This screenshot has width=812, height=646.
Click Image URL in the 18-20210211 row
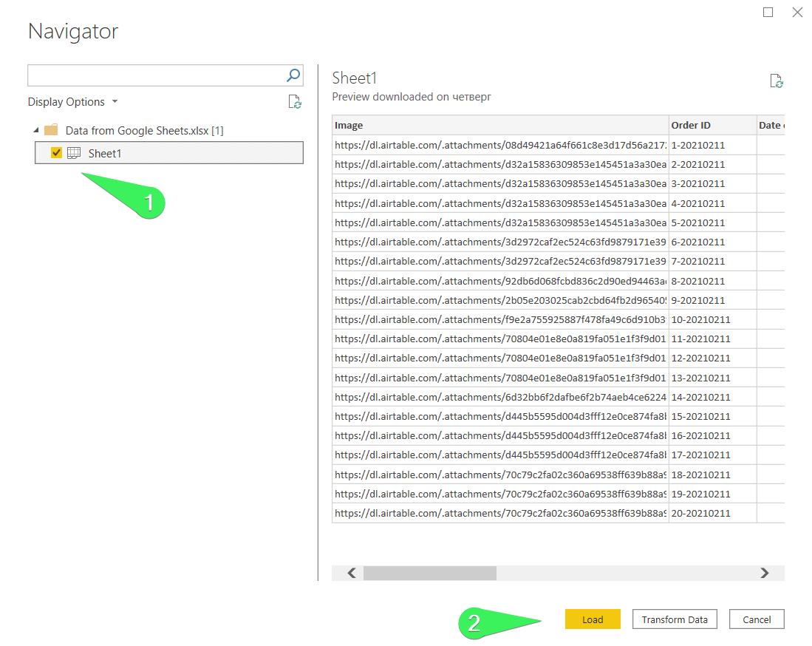(500, 475)
